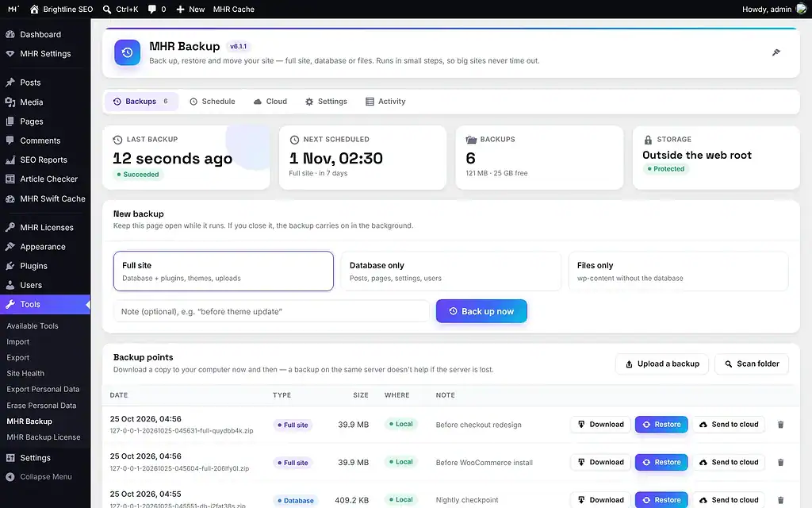This screenshot has height=508, width=812.
Task: Open SEO Reports in sidebar
Action: pos(45,160)
